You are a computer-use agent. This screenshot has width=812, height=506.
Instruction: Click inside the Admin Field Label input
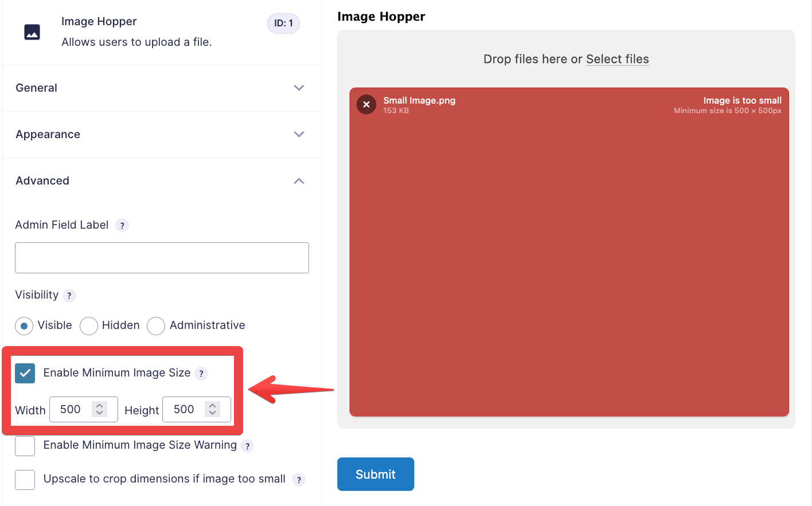(x=162, y=258)
